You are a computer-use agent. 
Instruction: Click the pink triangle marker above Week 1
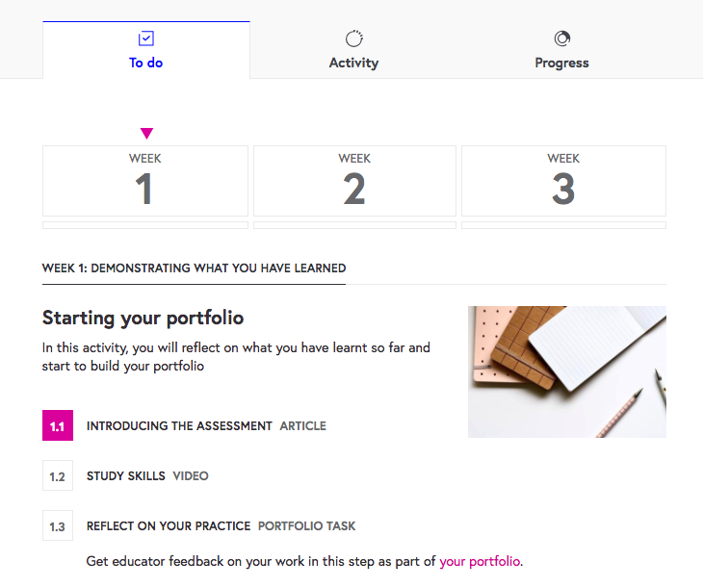pyautogui.click(x=146, y=134)
